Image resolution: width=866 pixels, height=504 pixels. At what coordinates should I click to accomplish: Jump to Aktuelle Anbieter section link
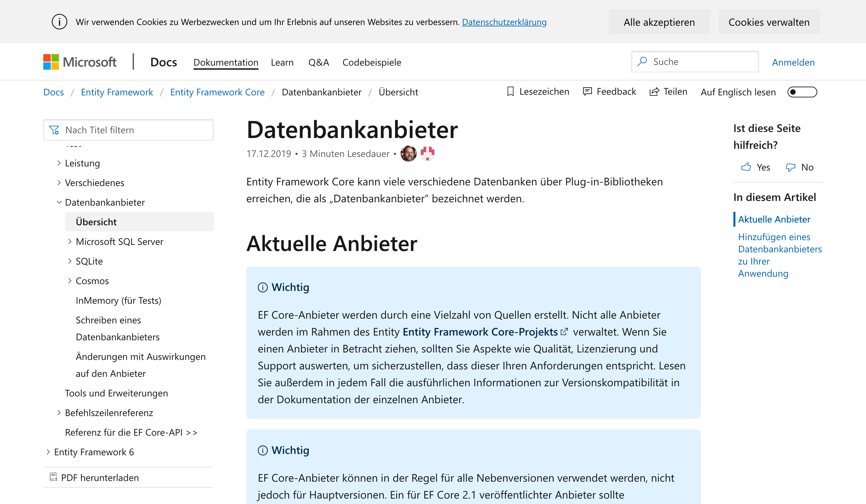pyautogui.click(x=774, y=219)
